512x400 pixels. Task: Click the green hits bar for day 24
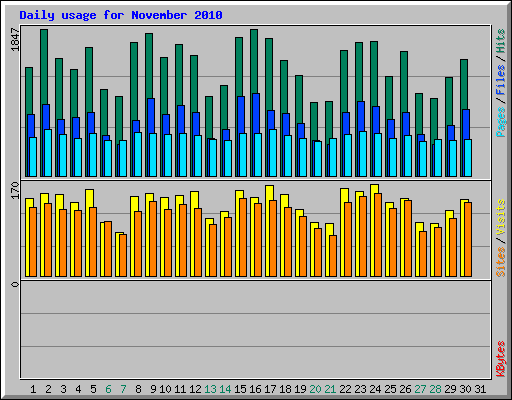374,74
